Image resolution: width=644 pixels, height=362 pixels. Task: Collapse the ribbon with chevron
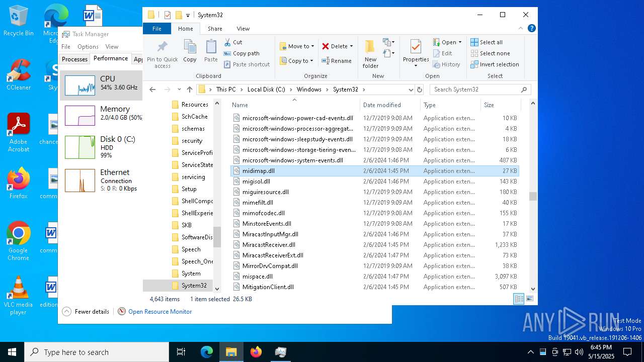pyautogui.click(x=521, y=29)
